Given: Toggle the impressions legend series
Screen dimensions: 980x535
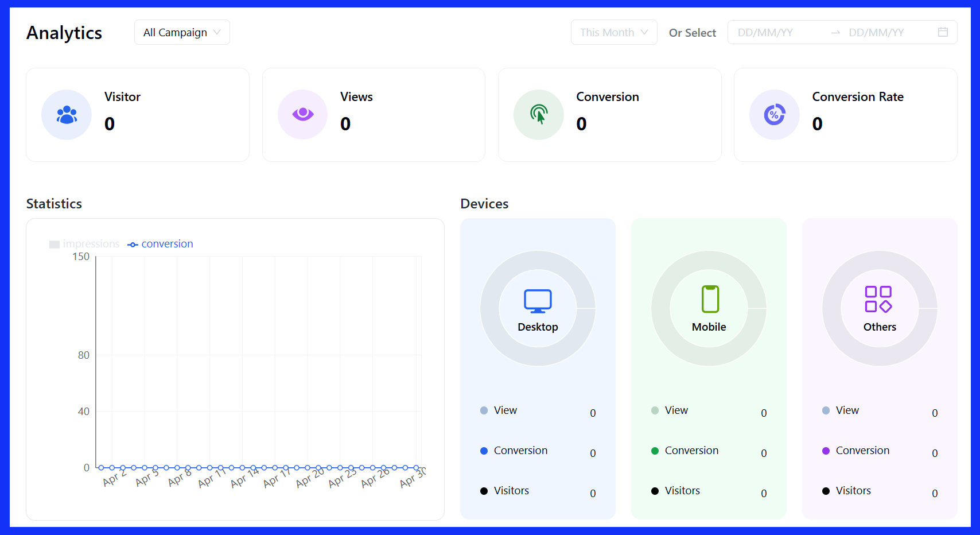Looking at the screenshot, I should click(84, 244).
